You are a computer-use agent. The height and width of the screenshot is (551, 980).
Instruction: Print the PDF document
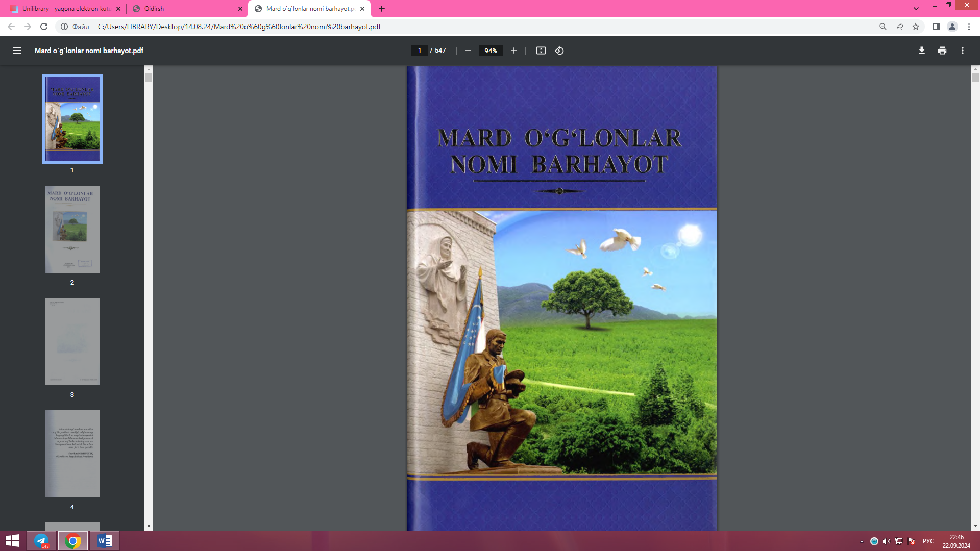coord(942,51)
